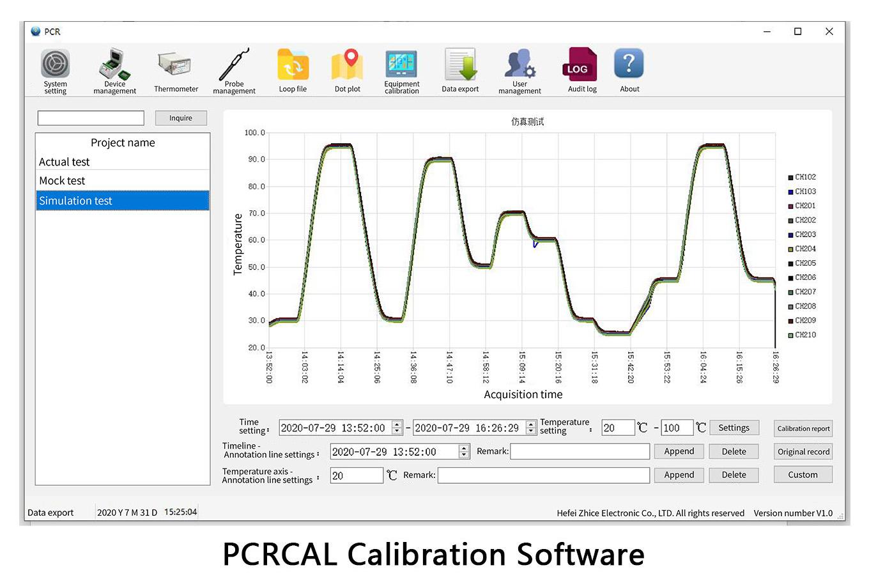Click the CH102 legend color swatch
Viewport: 869px width, 588px height.
point(790,178)
